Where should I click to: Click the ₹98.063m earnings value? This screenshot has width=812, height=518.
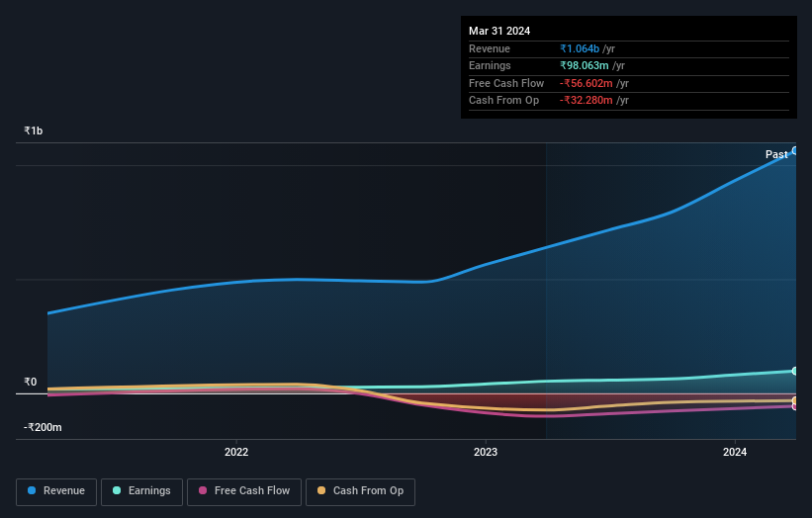click(585, 65)
